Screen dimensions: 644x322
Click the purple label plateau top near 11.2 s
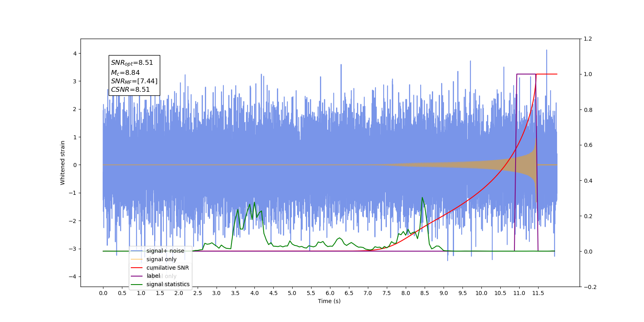tap(526, 74)
